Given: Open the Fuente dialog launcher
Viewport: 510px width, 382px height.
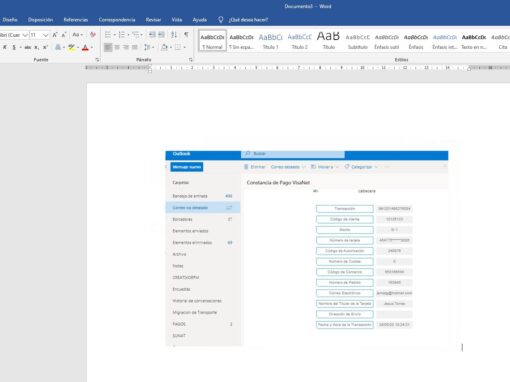Looking at the screenshot, I should tap(97, 60).
